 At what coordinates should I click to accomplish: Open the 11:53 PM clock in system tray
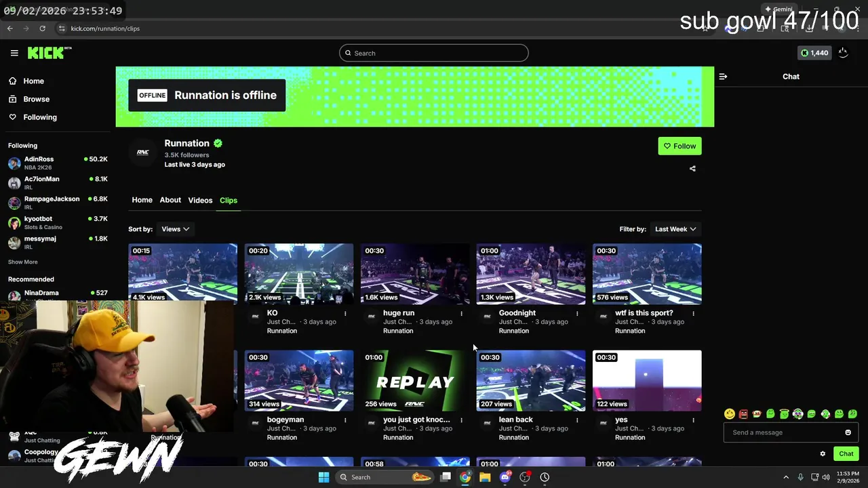[850, 477]
